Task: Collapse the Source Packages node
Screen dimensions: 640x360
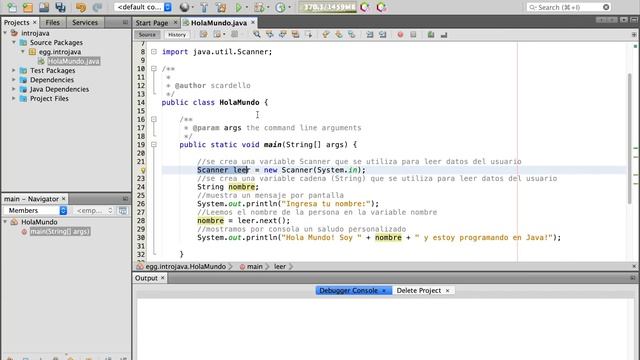Action: [14, 42]
